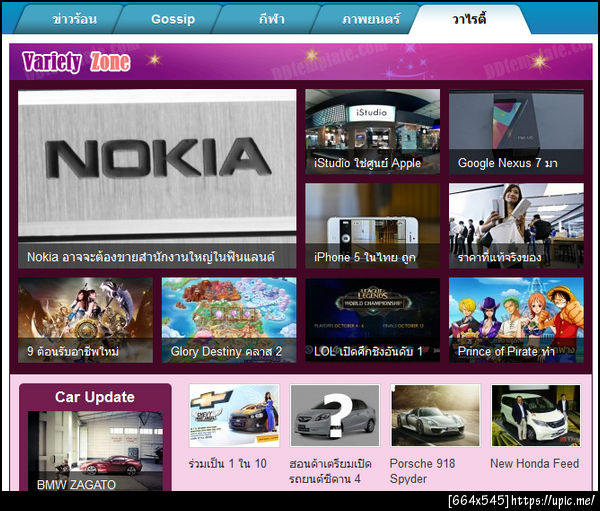Click the Porsche 918 Spyder text link
The image size is (600, 511).
point(422,471)
